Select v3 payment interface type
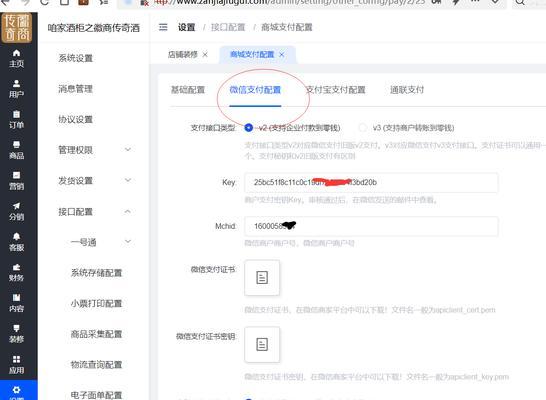 [362, 128]
